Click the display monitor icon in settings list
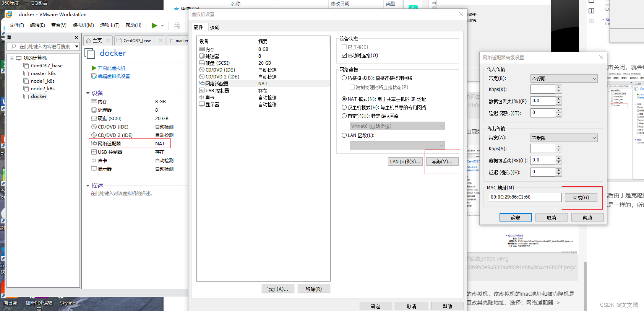Image resolution: width=644 pixels, height=311 pixels. point(202,104)
